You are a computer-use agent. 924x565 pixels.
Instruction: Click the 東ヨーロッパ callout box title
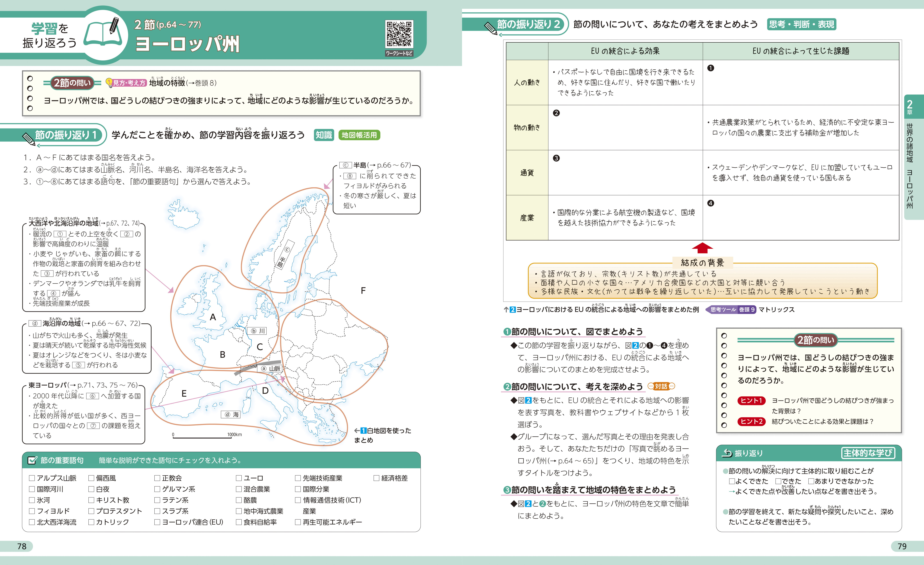[x=83, y=385]
